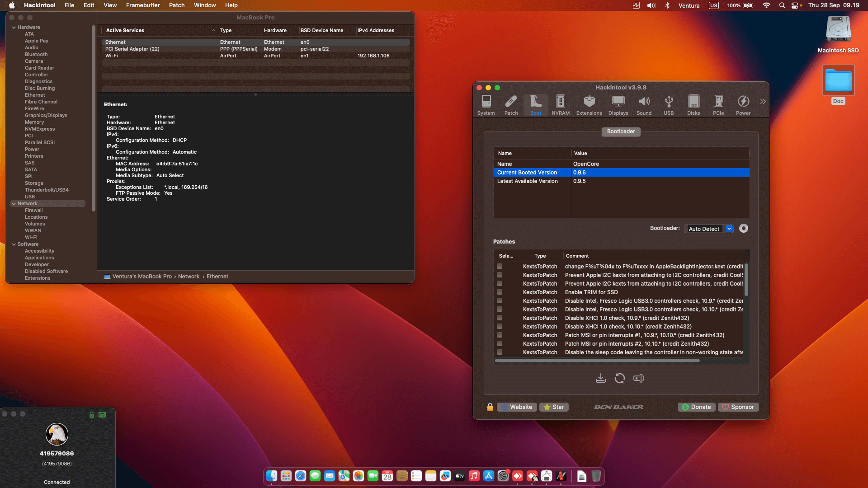Switch to the Extensions panel
This screenshot has width=868, height=488.
pyautogui.click(x=589, y=104)
